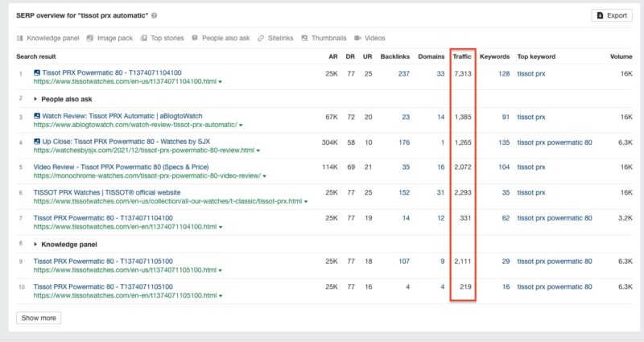Open TISSOT PRX Watches official website link
The image size is (644, 342).
coord(107,192)
